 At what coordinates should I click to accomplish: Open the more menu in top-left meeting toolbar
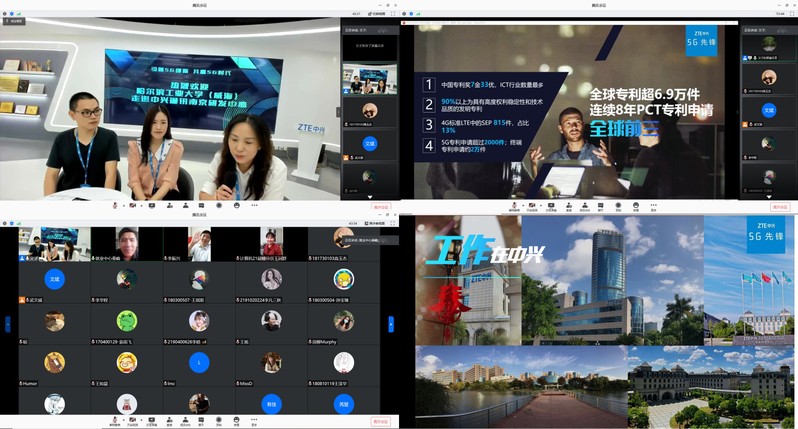[x=254, y=205]
